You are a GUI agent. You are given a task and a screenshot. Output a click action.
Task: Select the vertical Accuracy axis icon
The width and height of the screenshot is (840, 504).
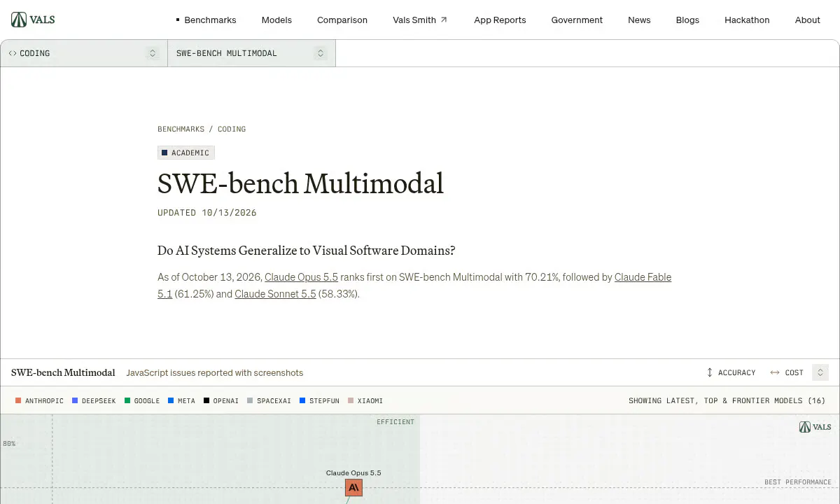tap(710, 372)
